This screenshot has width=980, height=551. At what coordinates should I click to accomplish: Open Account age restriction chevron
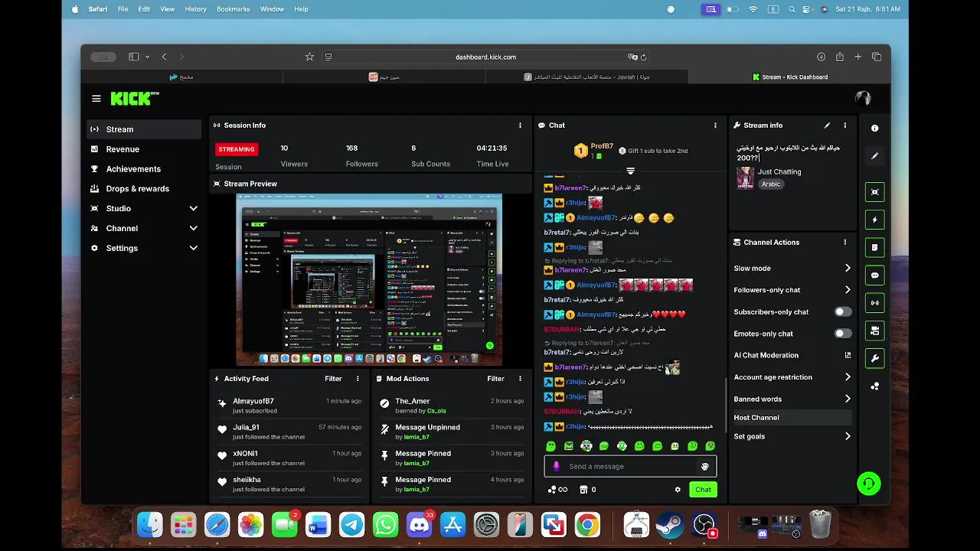tap(848, 377)
